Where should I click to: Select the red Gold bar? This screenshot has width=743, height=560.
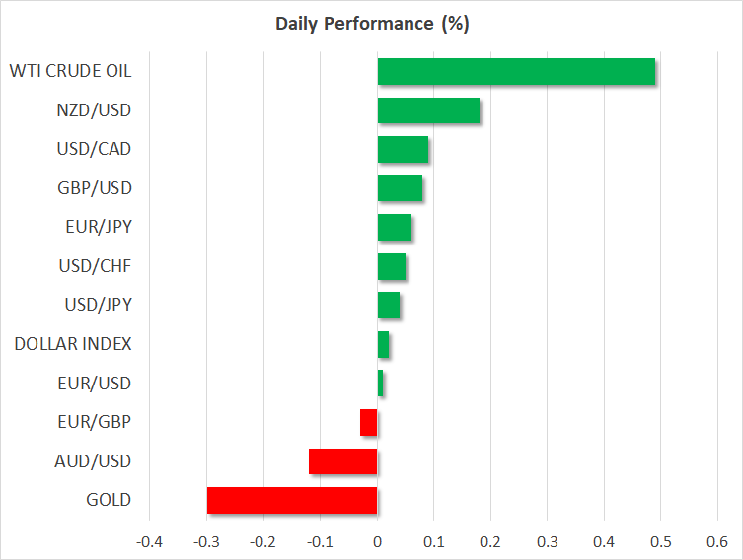tap(292, 500)
